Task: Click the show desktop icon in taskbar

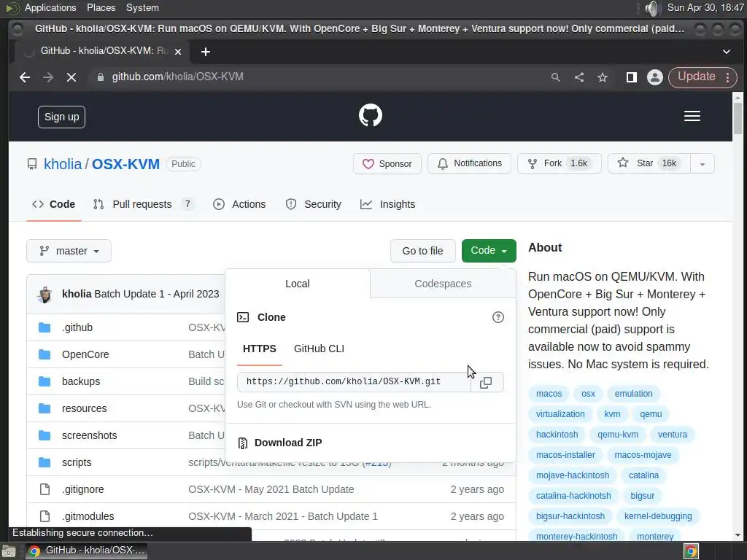Action: point(9,551)
